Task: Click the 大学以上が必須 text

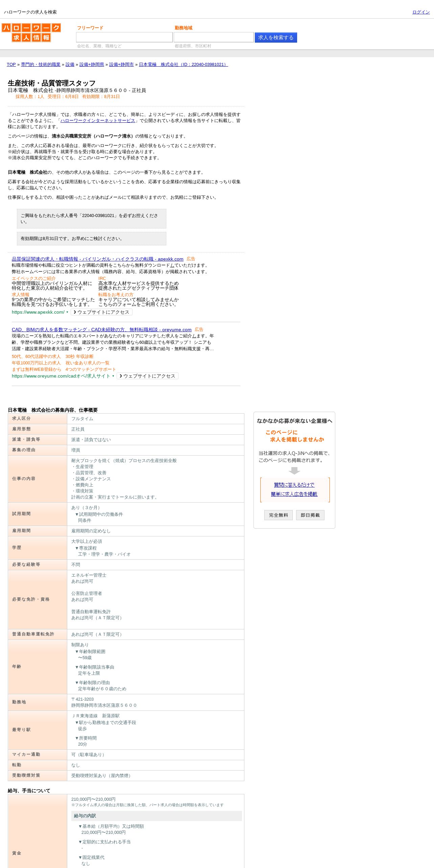Action: pos(87,541)
